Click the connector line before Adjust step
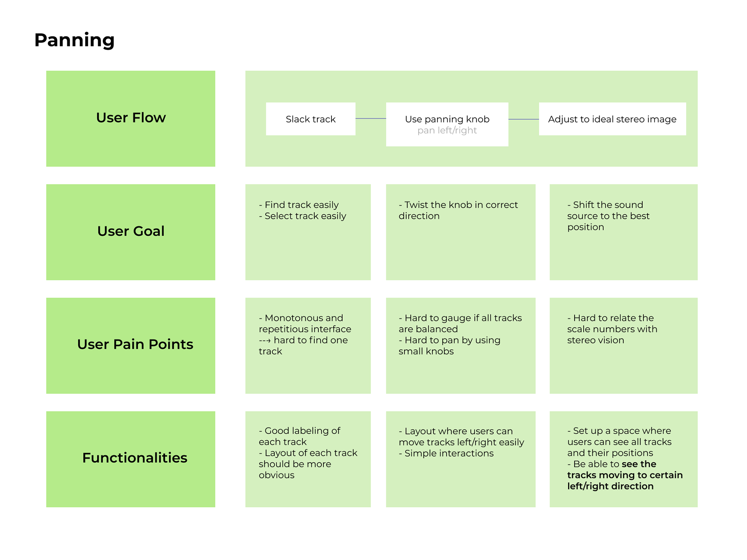 (524, 119)
